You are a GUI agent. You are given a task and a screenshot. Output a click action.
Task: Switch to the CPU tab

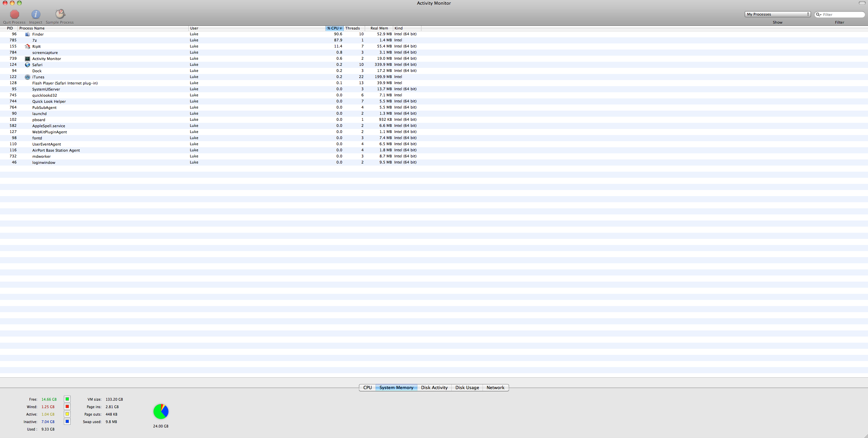(367, 387)
